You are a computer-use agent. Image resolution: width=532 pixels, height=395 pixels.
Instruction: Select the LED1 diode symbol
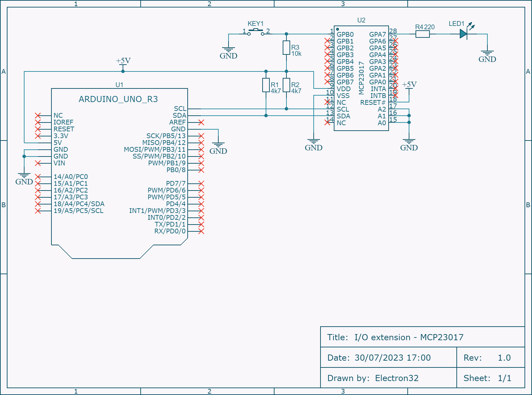463,34
